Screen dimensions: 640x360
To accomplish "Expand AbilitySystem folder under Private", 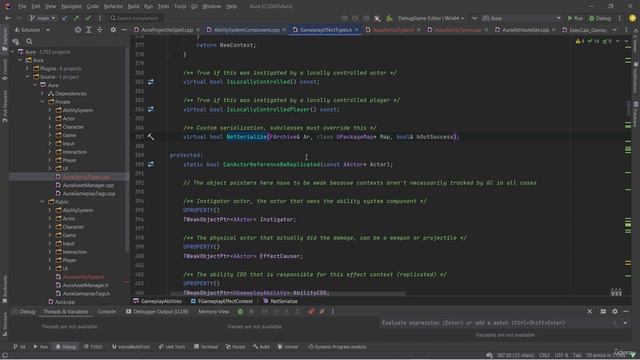I will 50,110.
